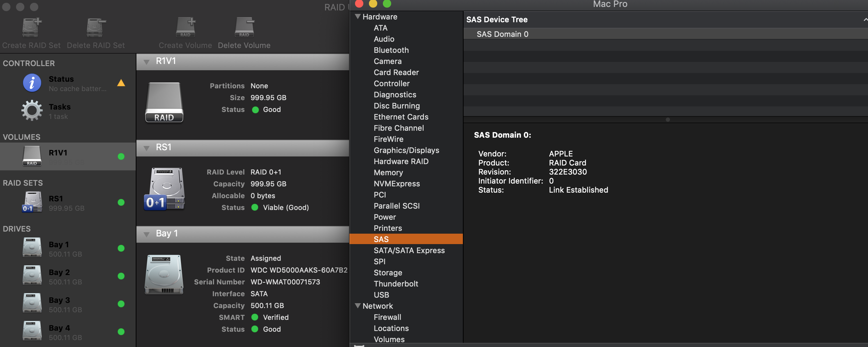Screen dimensions: 868x347
Task: Select SPI in the Hardware list
Action: tap(379, 261)
